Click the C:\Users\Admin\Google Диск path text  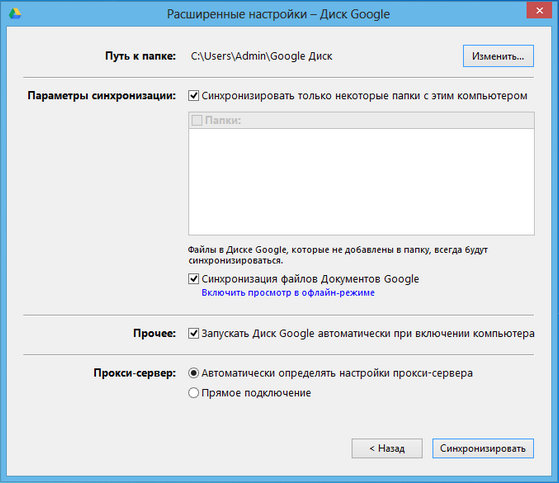(x=261, y=56)
